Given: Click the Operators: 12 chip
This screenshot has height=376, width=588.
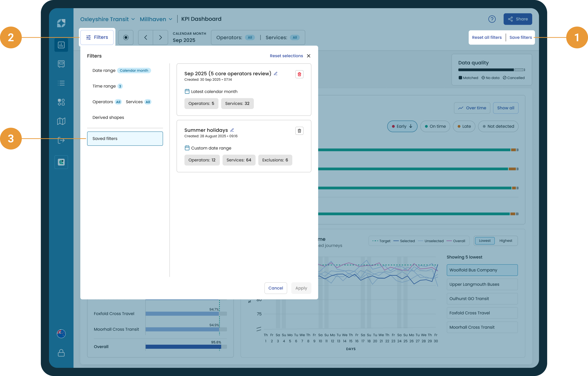Looking at the screenshot, I should click(x=202, y=160).
